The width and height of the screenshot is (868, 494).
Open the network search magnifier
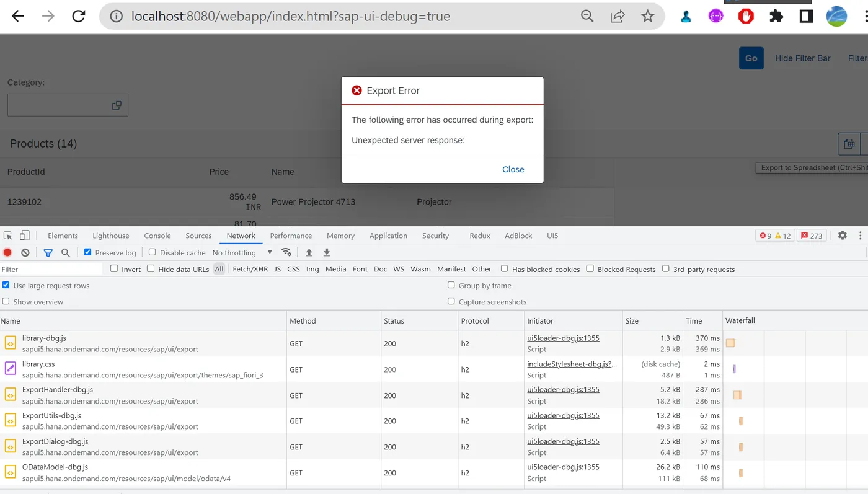65,252
